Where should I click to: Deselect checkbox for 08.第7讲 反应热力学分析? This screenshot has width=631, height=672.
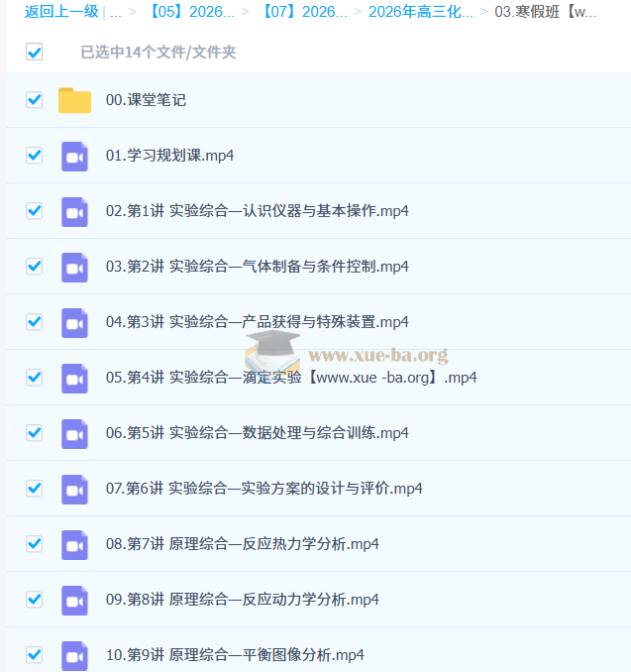point(34,544)
